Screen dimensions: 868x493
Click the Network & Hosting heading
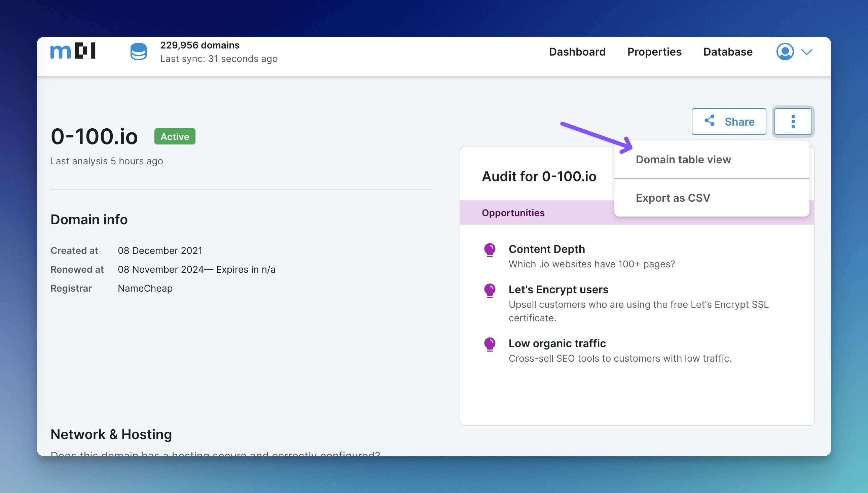pos(111,434)
